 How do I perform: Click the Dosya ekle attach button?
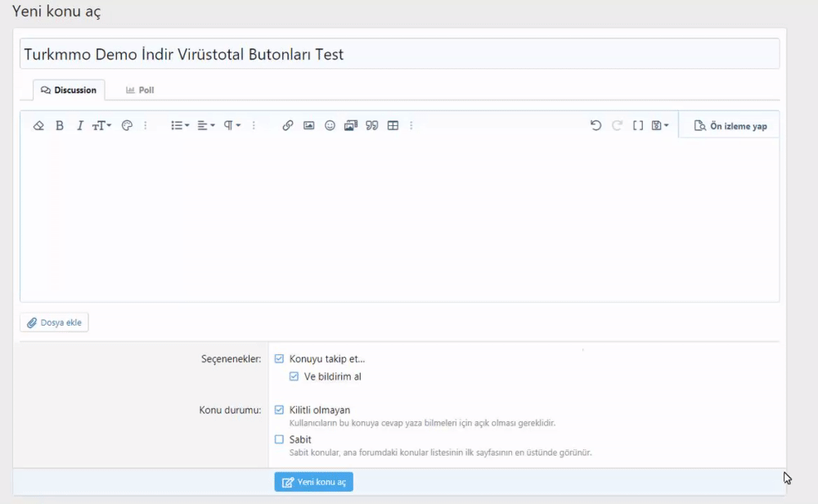(x=54, y=322)
